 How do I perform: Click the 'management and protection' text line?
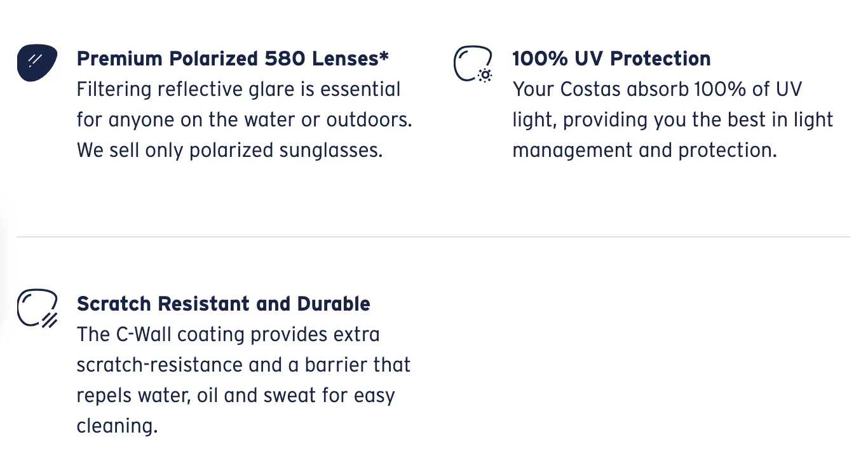644,151
